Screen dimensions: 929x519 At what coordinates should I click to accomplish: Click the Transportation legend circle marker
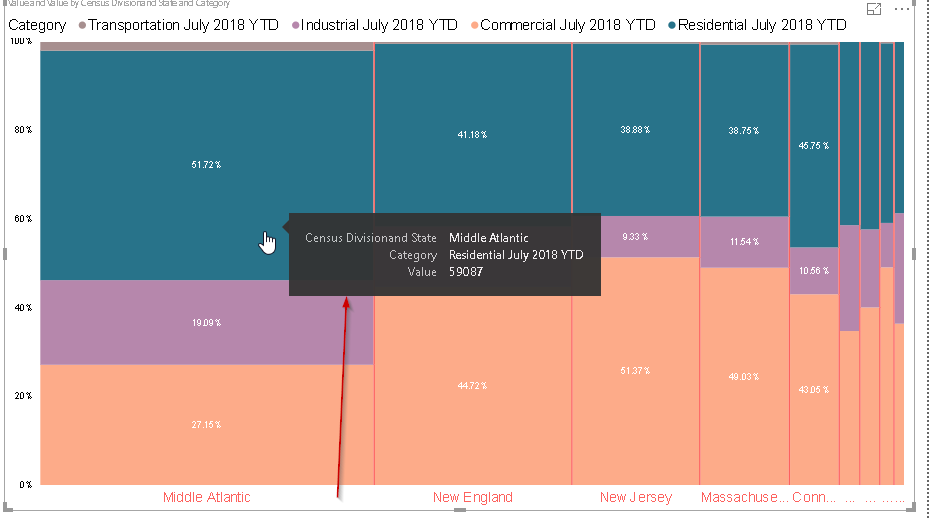pos(81,25)
